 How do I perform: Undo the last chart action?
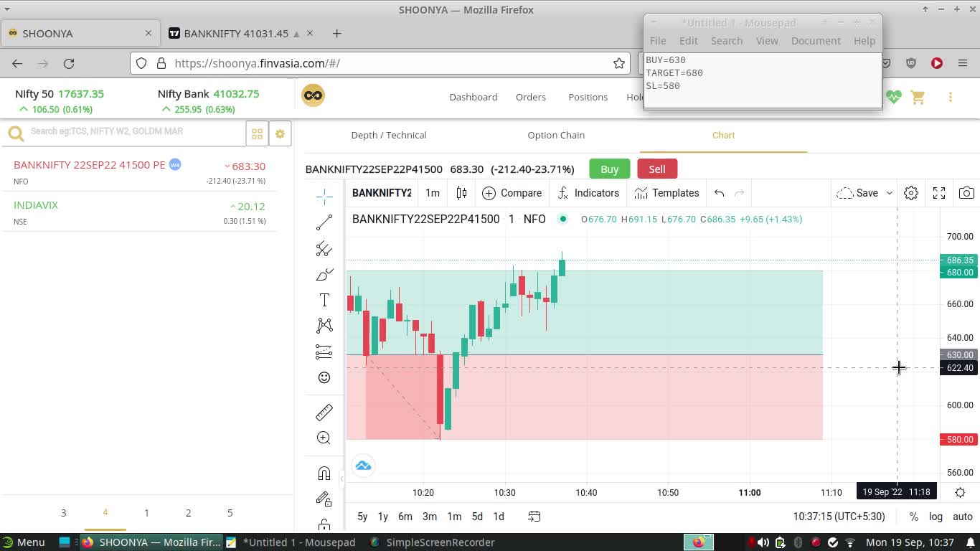719,193
